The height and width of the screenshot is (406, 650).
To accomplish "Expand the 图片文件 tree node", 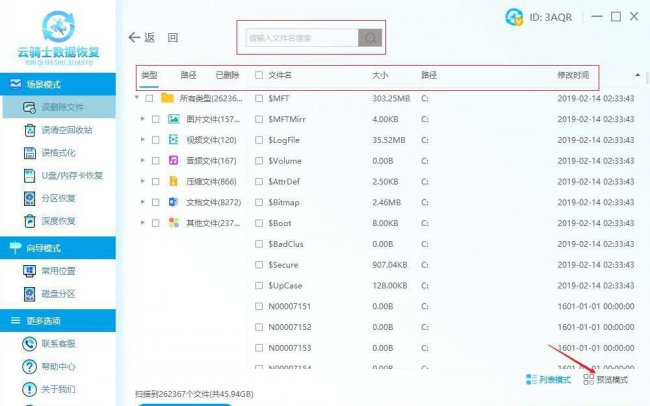I will pyautogui.click(x=143, y=119).
